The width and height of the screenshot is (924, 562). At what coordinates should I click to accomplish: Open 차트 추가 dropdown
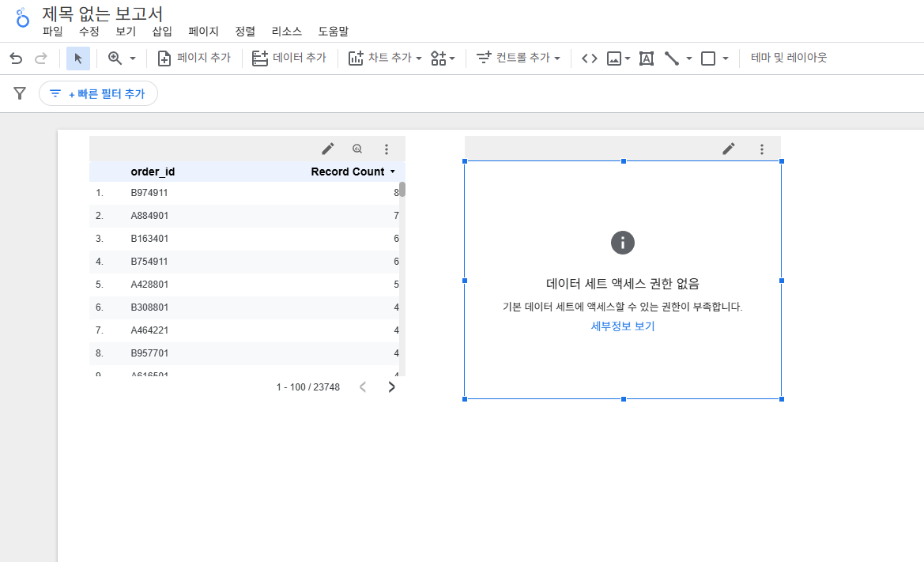click(386, 58)
